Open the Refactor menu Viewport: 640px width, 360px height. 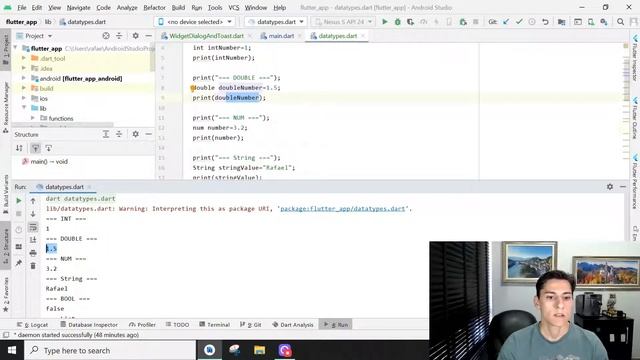(154, 7)
